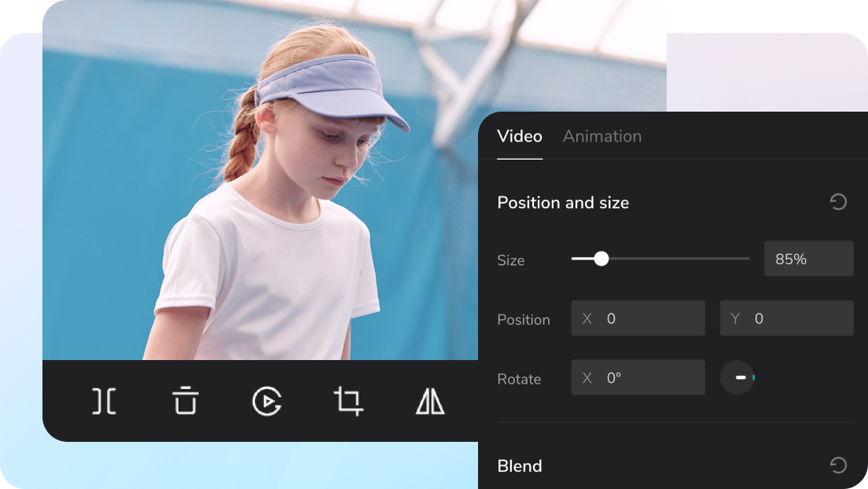Reset Position and size settings

tap(838, 202)
